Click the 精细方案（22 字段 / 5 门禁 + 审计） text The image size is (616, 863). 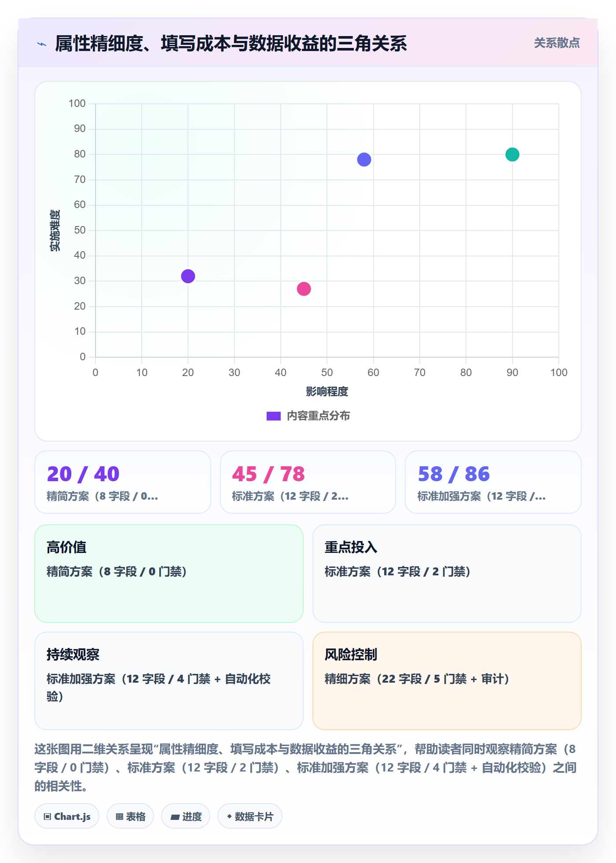pyautogui.click(x=417, y=679)
